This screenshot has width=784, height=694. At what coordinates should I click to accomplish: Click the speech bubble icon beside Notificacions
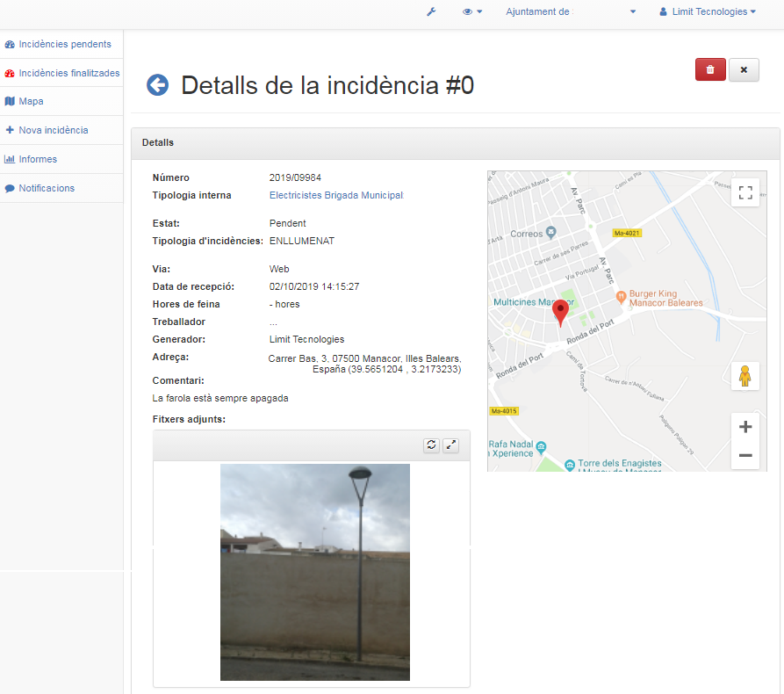(x=10, y=189)
